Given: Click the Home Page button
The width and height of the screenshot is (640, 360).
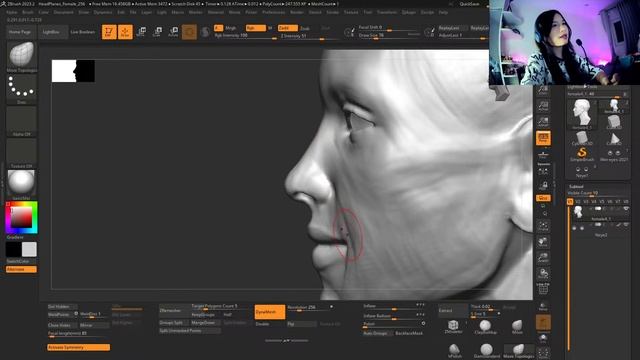Looking at the screenshot, I should [x=20, y=32].
